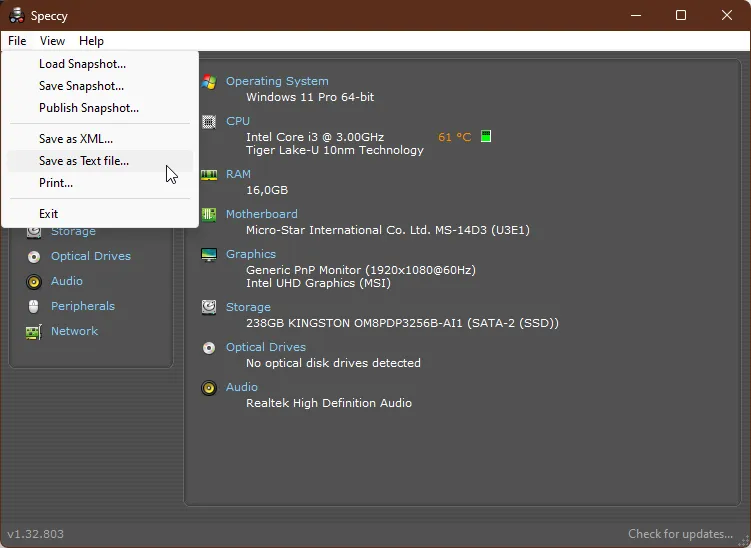This screenshot has width=751, height=548.
Task: Click the CPU chip icon
Action: click(x=209, y=122)
